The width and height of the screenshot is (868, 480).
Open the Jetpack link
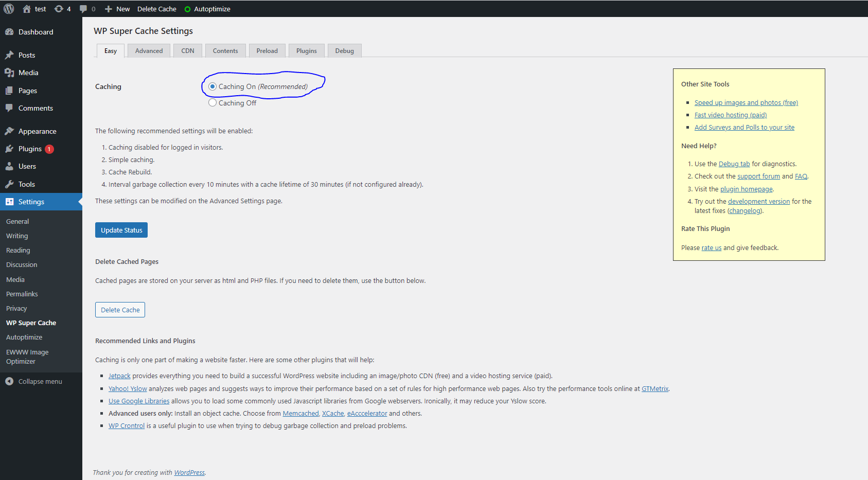point(119,376)
